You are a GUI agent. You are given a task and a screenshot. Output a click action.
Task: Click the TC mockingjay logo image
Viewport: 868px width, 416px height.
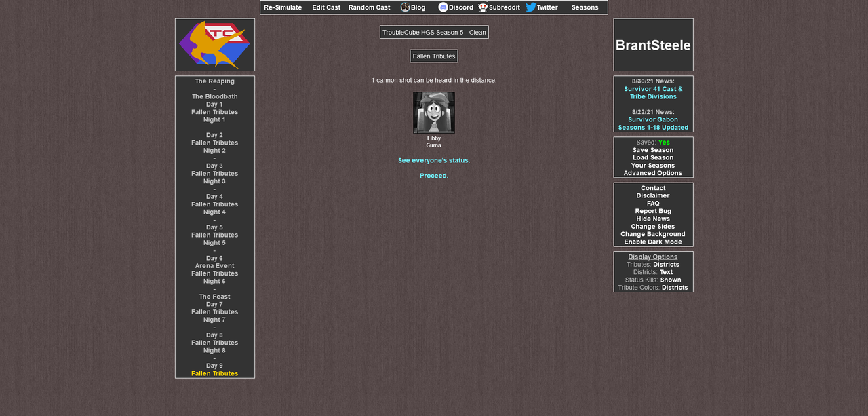215,45
